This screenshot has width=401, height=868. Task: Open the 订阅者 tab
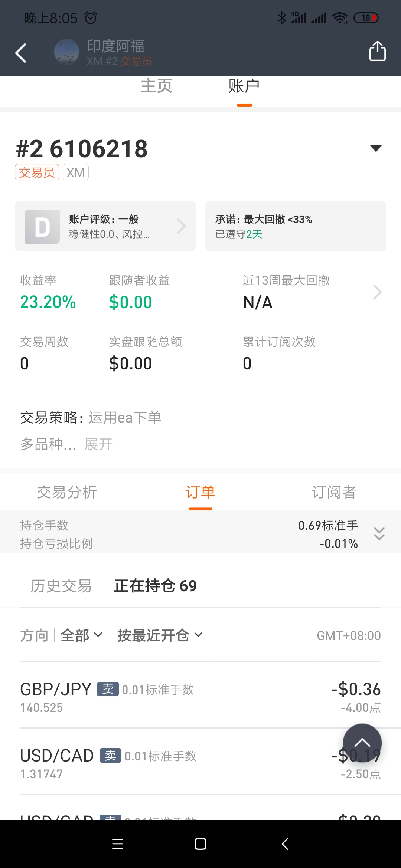[x=334, y=492]
